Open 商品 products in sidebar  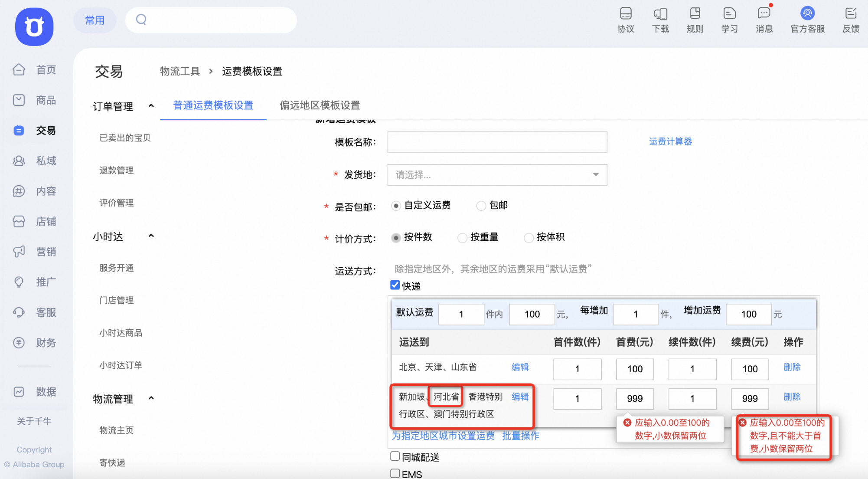[35, 100]
